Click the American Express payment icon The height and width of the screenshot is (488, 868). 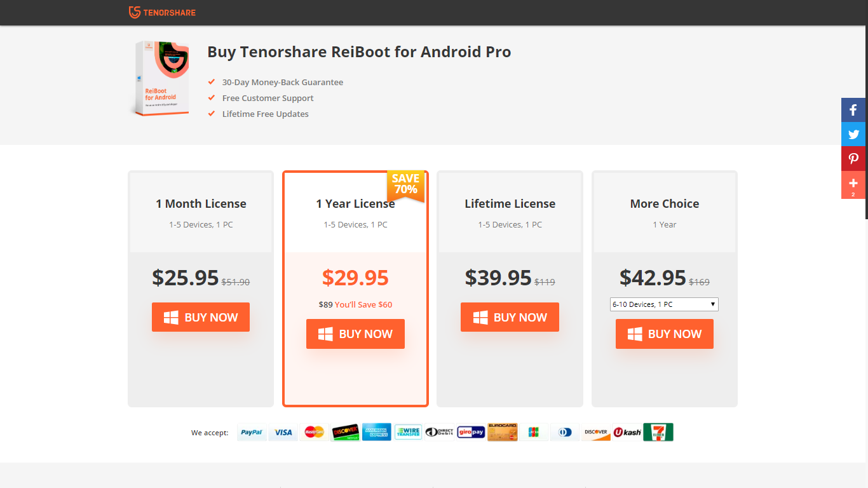[376, 433]
